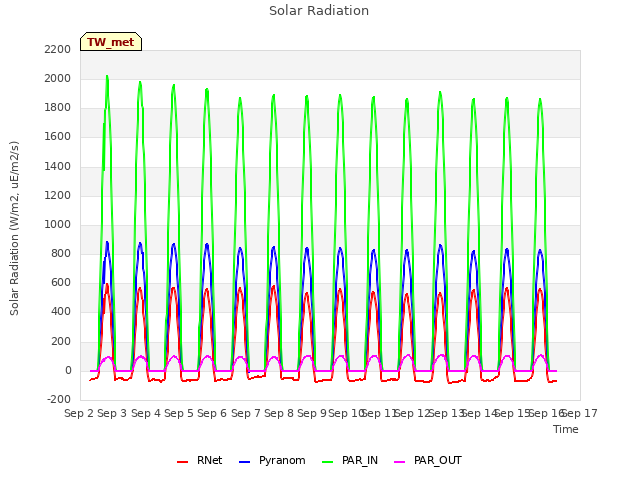Click the 1600 y-axis tick label

(x=58, y=137)
